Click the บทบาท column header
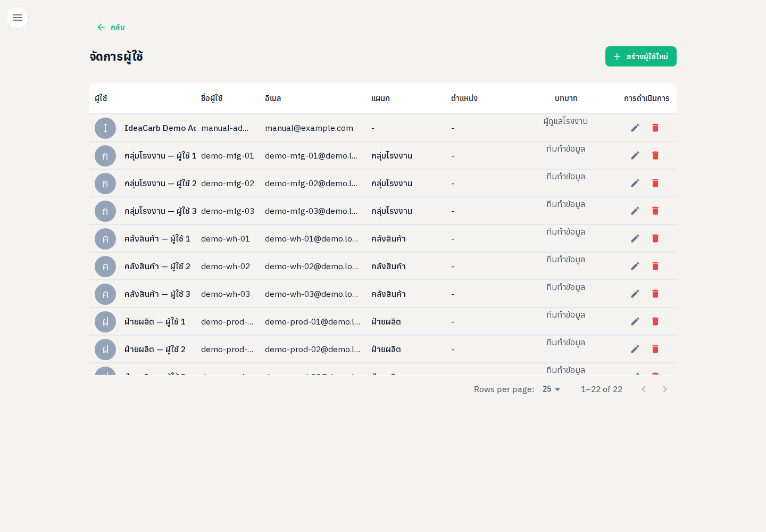This screenshot has height=532, width=766. click(x=566, y=98)
